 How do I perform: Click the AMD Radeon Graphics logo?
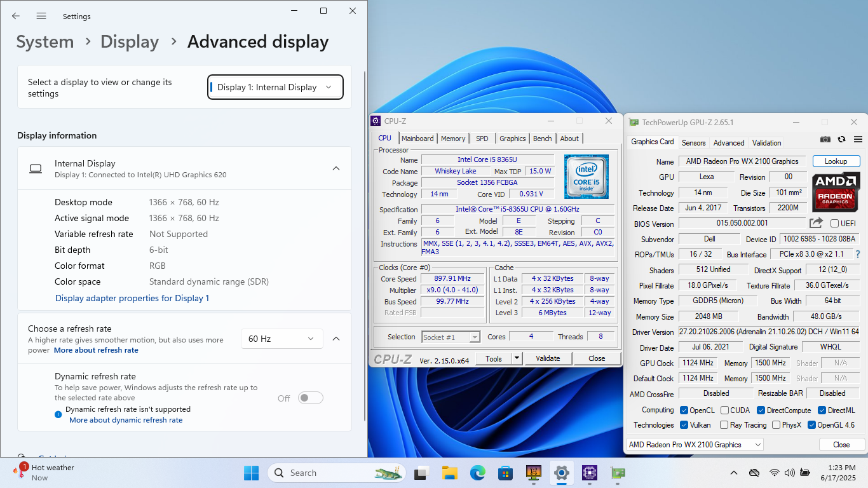click(x=836, y=193)
